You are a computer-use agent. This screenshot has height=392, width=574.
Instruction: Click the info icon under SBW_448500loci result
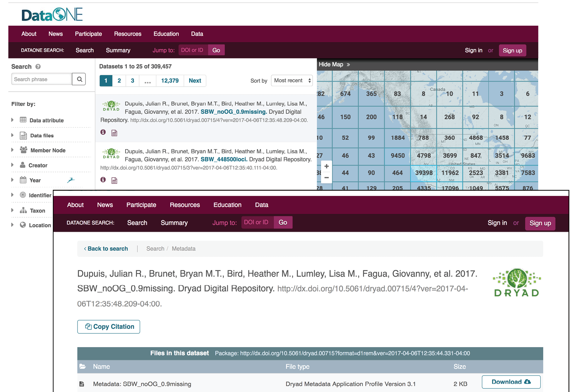[103, 180]
